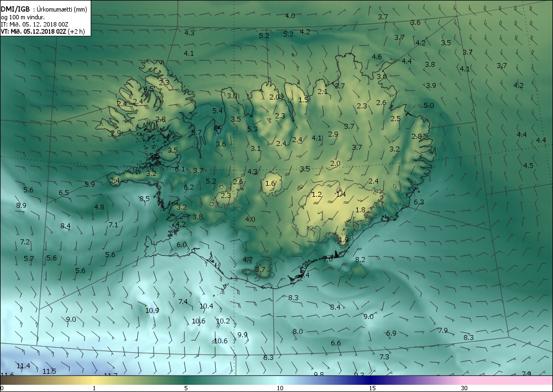Click the 6.9 value in the southeast sea
Image resolution: width=553 pixels, height=392 pixels.
tap(391, 333)
